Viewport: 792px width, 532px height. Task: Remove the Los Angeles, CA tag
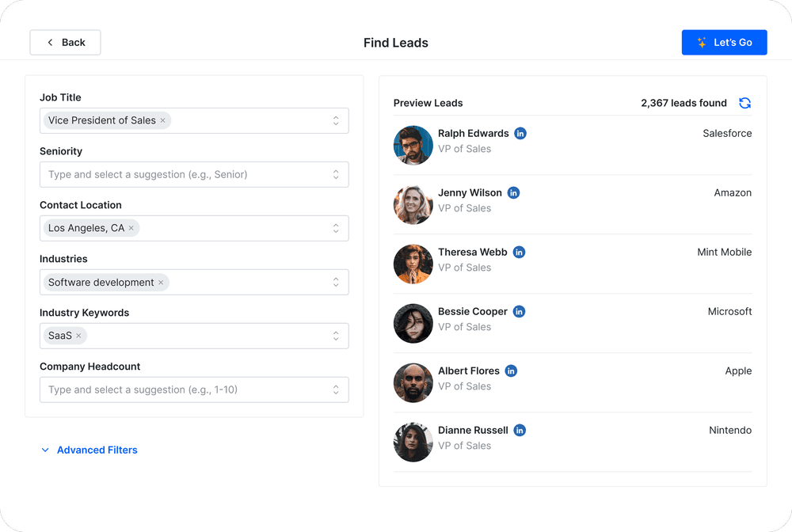click(x=131, y=228)
